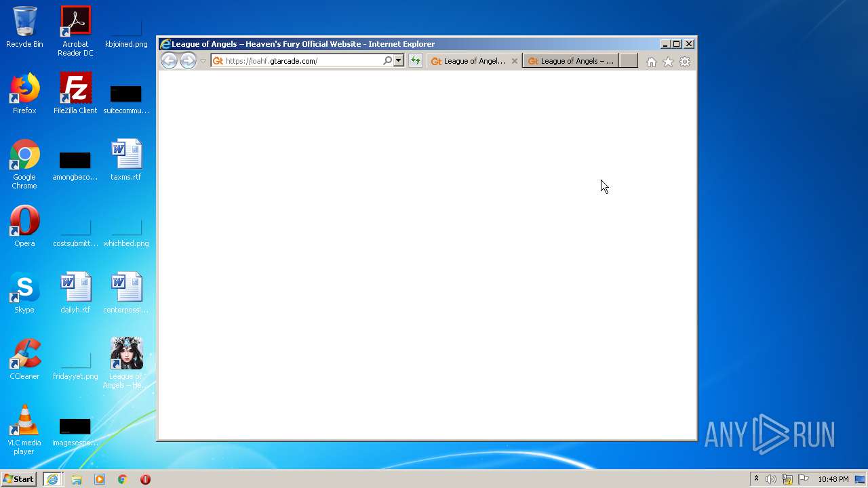Viewport: 868px width, 488px height.
Task: Open the volume speaker tray icon
Action: tap(771, 479)
